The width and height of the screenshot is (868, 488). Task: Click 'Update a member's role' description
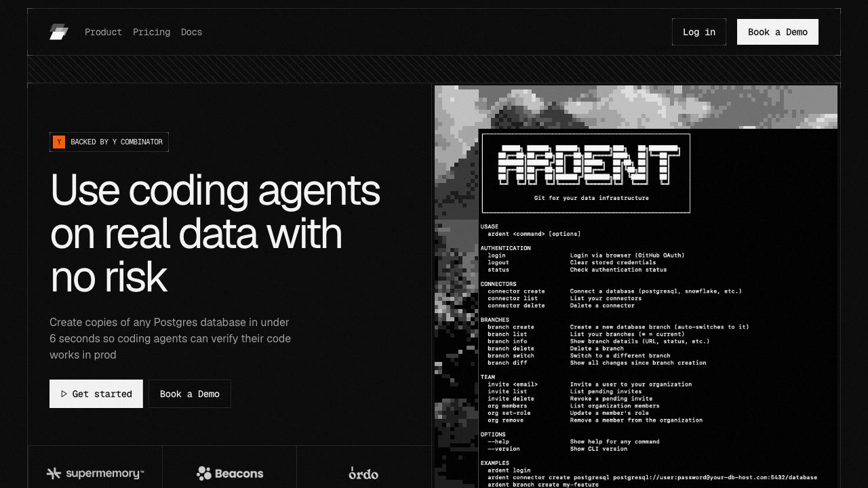(609, 413)
